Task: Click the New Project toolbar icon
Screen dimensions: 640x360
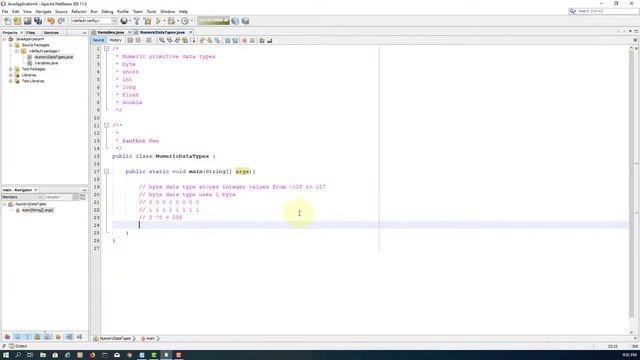Action: 17,21
